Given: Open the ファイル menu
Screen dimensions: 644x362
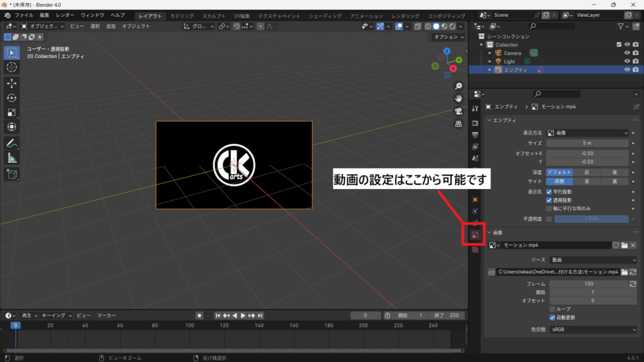Looking at the screenshot, I should coord(24,15).
